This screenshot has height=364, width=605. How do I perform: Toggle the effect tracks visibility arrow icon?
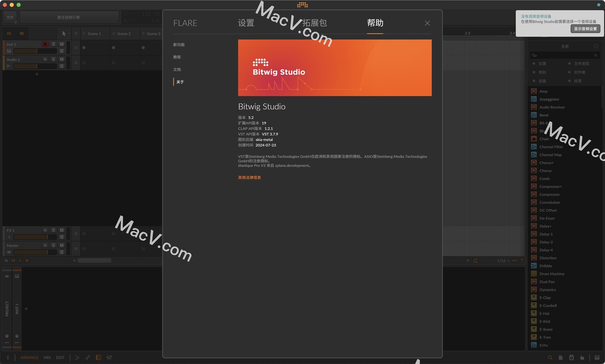tap(20, 260)
